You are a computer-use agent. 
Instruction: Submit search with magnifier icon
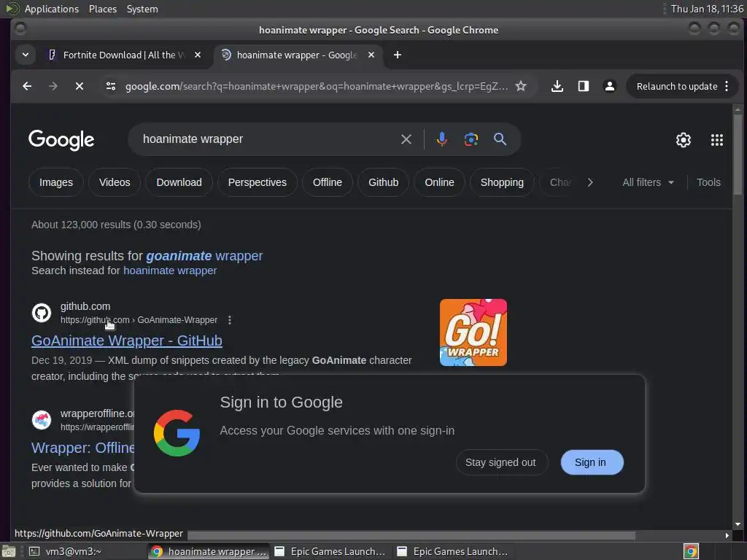500,139
